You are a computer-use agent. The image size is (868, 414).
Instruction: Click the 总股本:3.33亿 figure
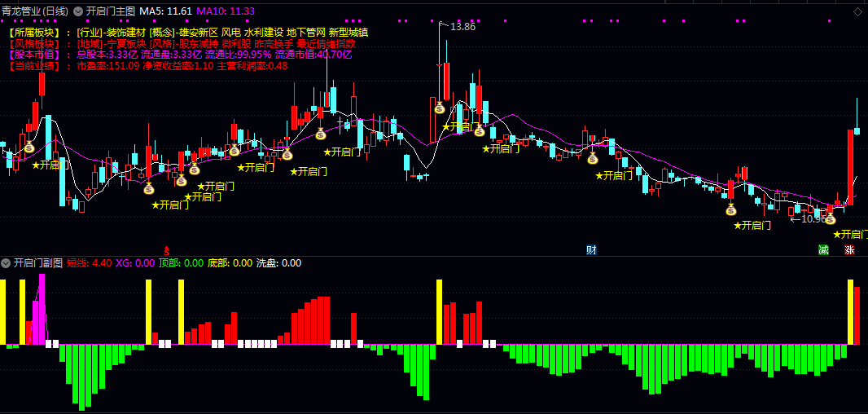coord(107,55)
